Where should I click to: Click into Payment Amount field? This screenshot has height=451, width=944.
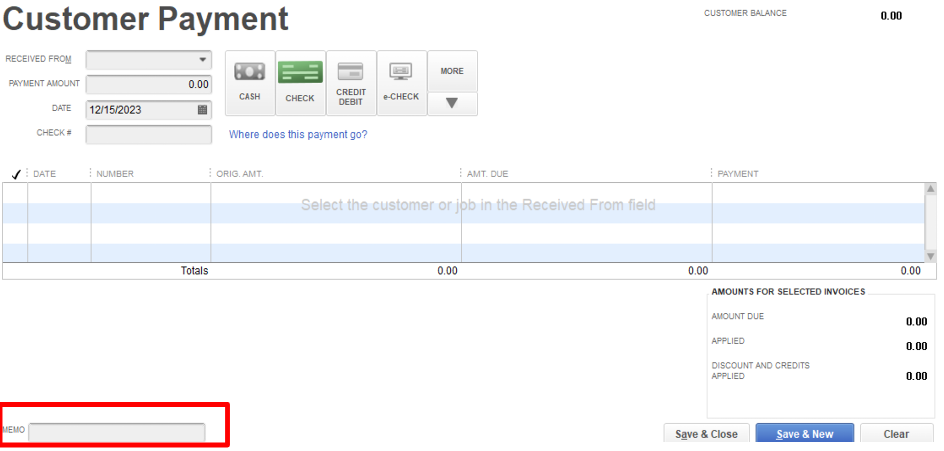coord(149,84)
